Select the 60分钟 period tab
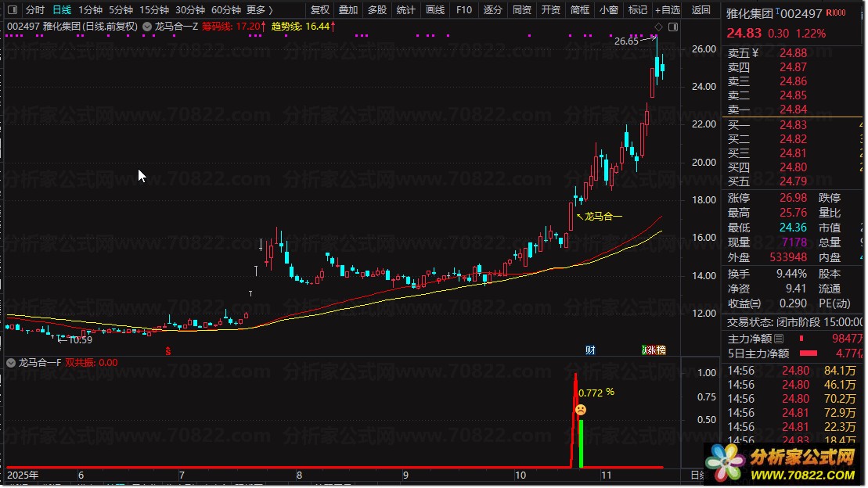Viewport: 868px width, 488px height. pos(226,10)
